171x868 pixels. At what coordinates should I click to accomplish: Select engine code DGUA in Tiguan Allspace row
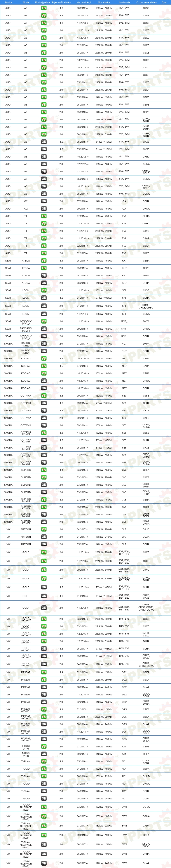[x=146, y=816]
